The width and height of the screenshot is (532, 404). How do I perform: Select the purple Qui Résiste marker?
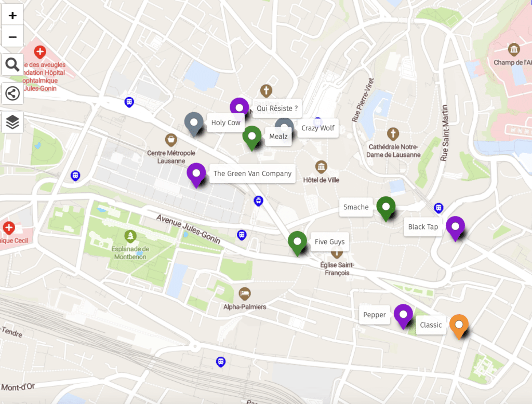[239, 109]
